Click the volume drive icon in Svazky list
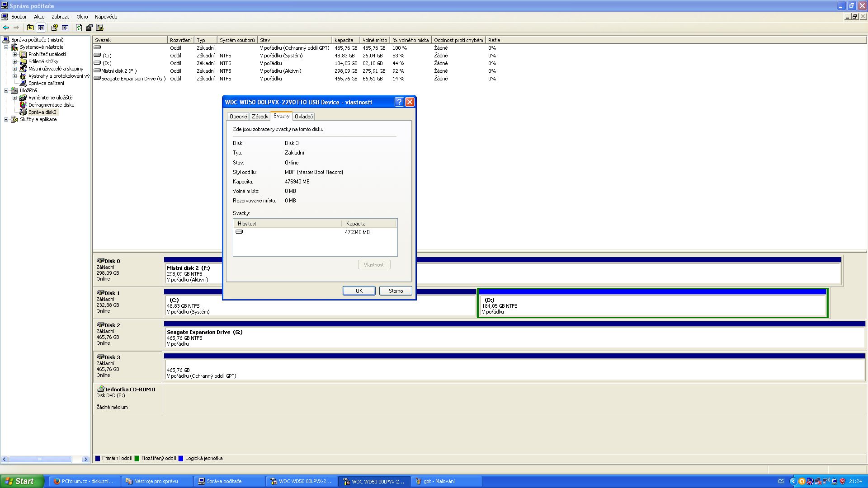This screenshot has height=488, width=868. pos(239,232)
